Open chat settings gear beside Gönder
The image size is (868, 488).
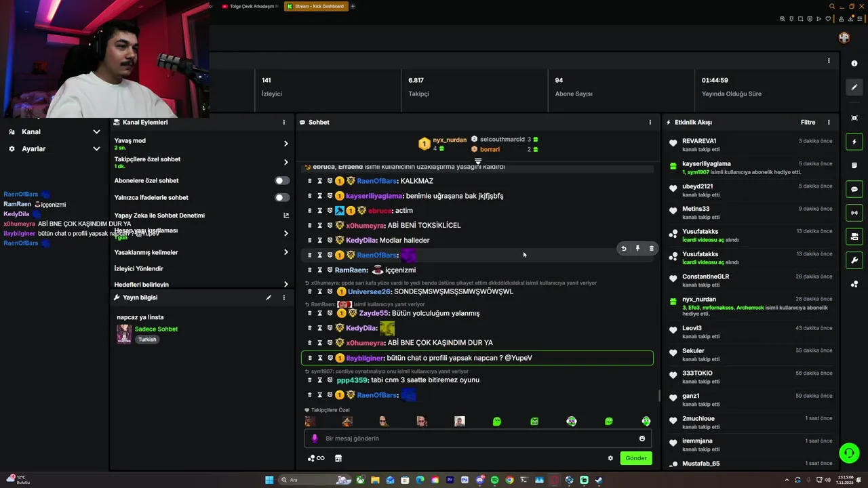[x=610, y=458]
